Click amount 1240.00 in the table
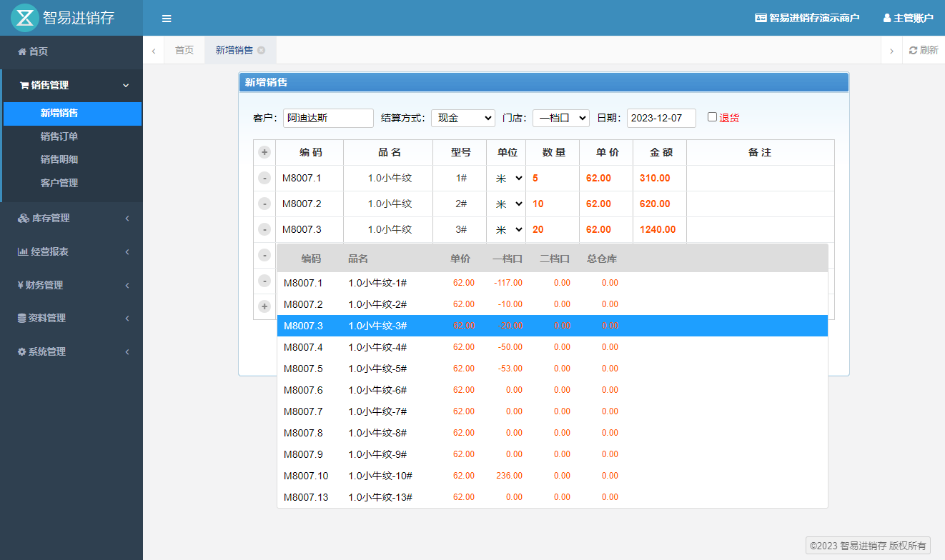 (x=658, y=229)
